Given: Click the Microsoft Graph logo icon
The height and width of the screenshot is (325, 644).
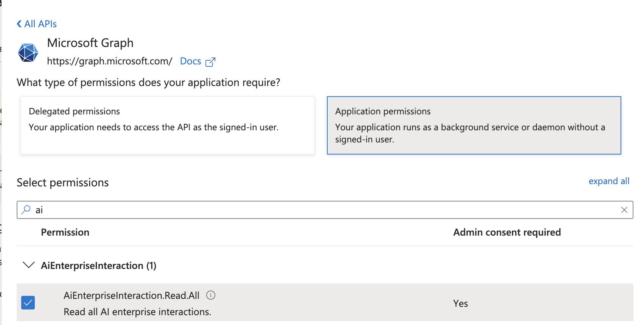Looking at the screenshot, I should 28,53.
